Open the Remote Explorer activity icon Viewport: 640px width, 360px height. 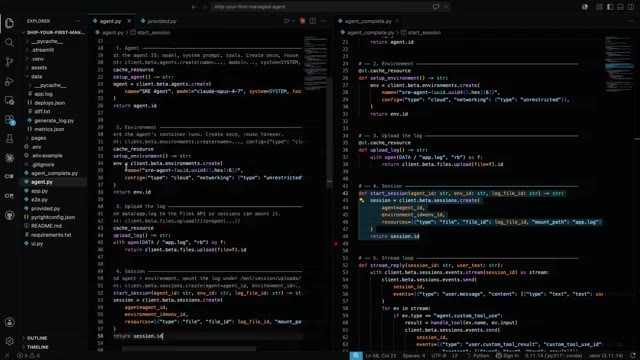pos(9,100)
